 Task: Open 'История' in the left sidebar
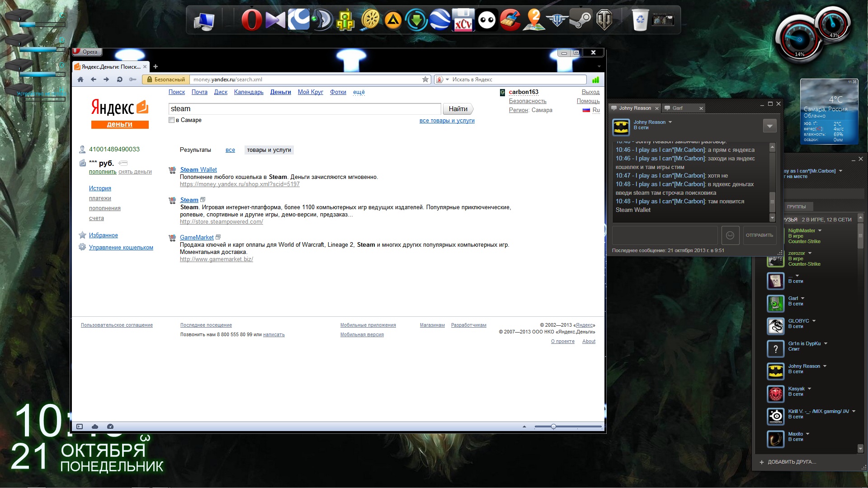click(100, 188)
